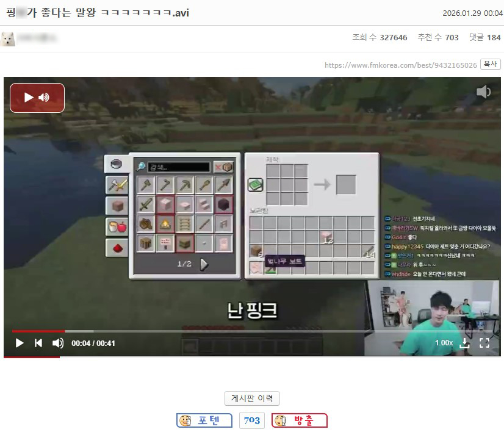Click the video progress seek bar
The image size is (504, 432).
[183, 331]
